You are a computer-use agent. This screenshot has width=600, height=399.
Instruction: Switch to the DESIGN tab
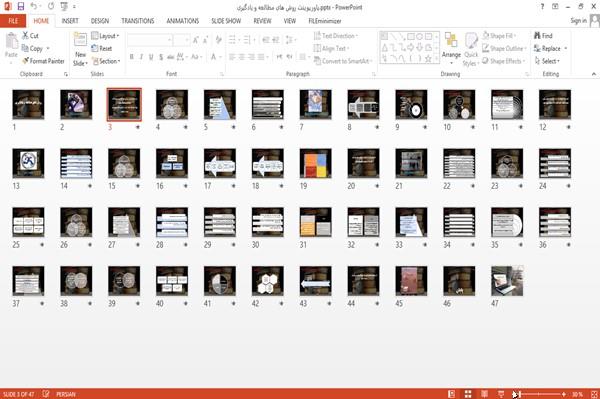click(x=100, y=21)
